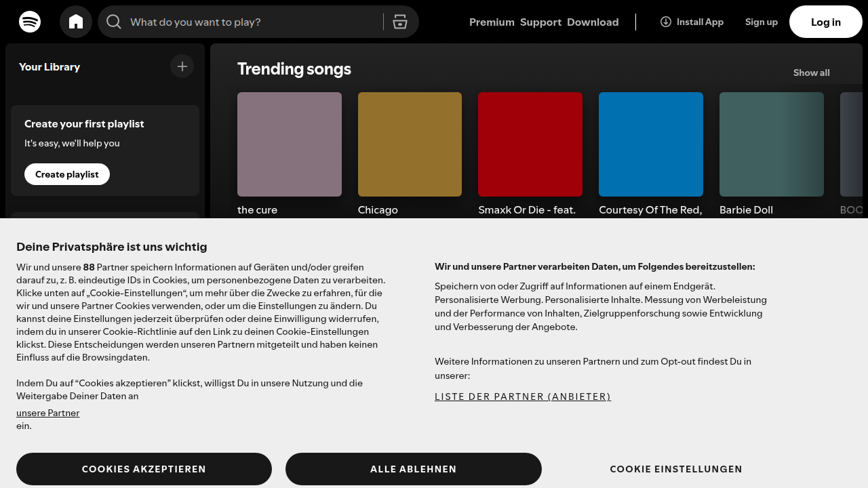
Task: Click the Barbie Doll title text
Action: (x=746, y=210)
